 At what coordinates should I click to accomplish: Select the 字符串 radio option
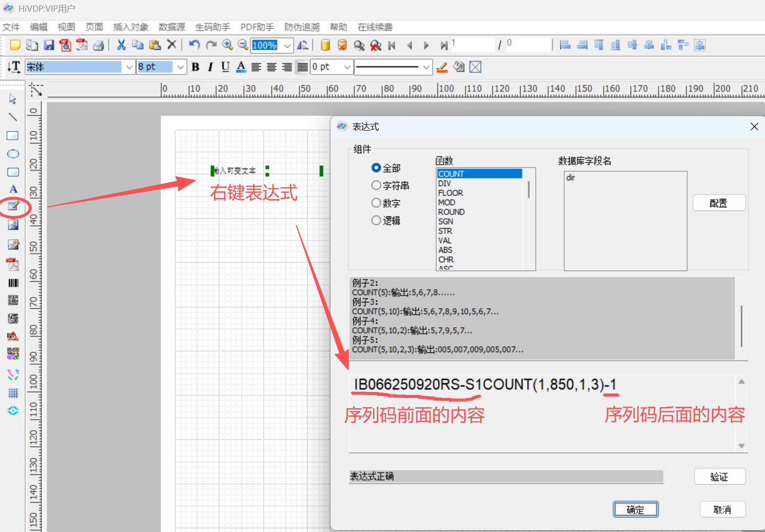point(376,185)
